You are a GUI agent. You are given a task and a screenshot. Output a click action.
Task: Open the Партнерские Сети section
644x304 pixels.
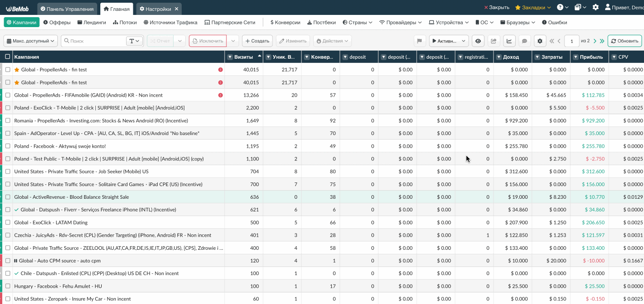230,22
